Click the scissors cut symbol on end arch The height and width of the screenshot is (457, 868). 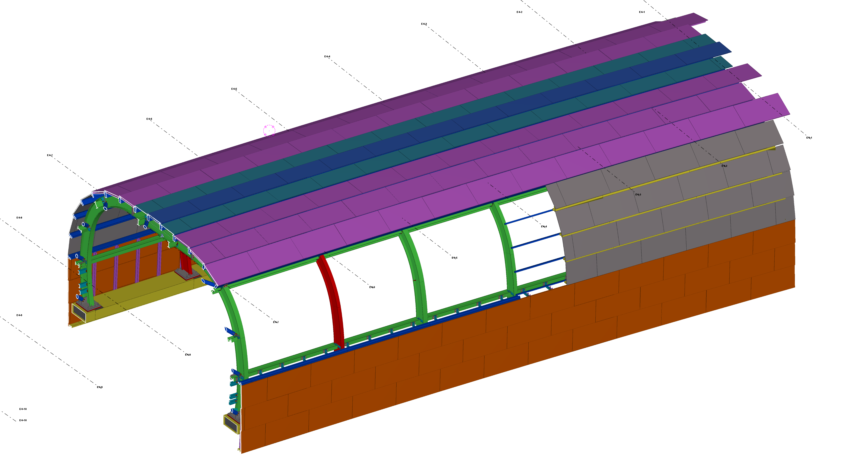tap(162, 236)
